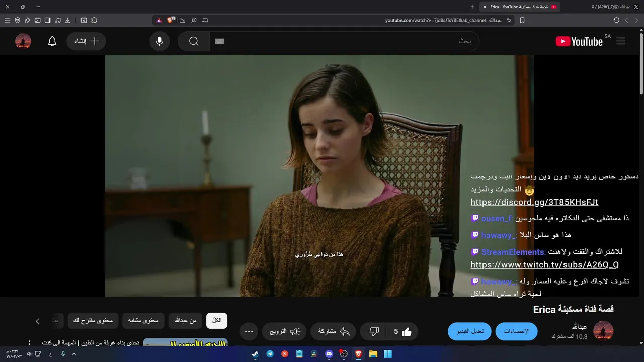
Task: Click the taskbar microphone icon
Action: click(63, 354)
